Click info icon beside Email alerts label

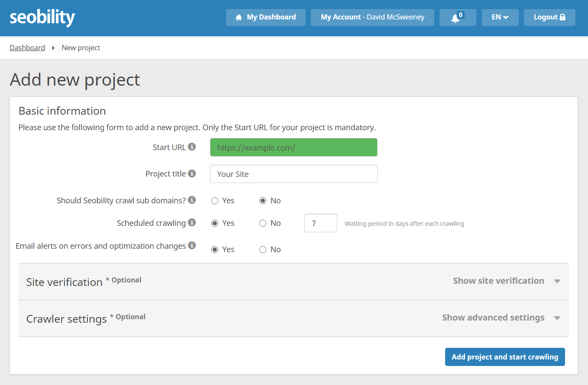click(192, 246)
